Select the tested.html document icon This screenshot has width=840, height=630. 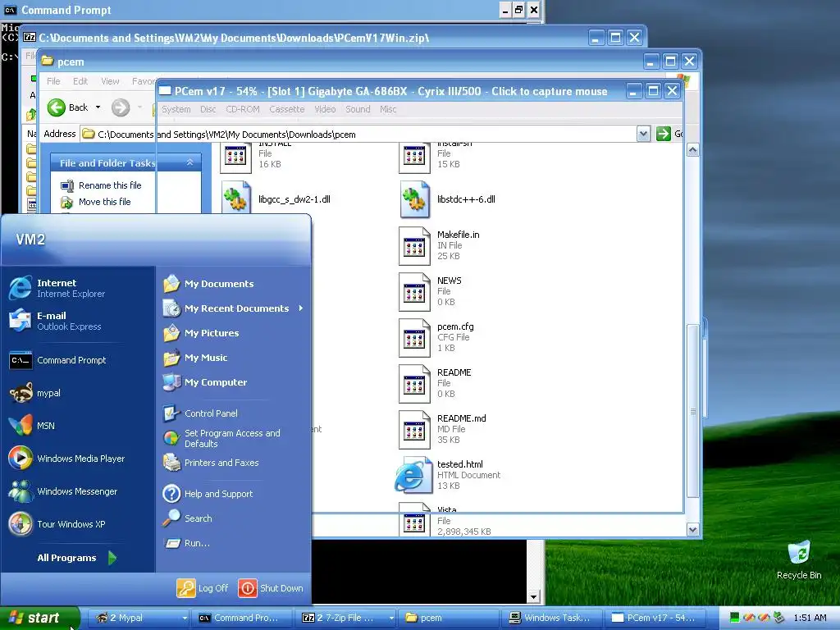(413, 475)
